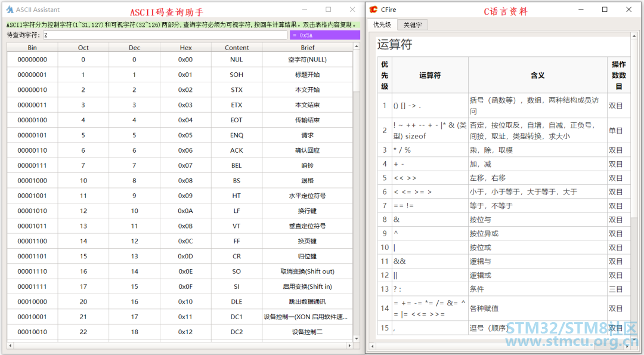Screen dimensions: 644x355
Task: Click the VT content cell
Action: point(237,226)
